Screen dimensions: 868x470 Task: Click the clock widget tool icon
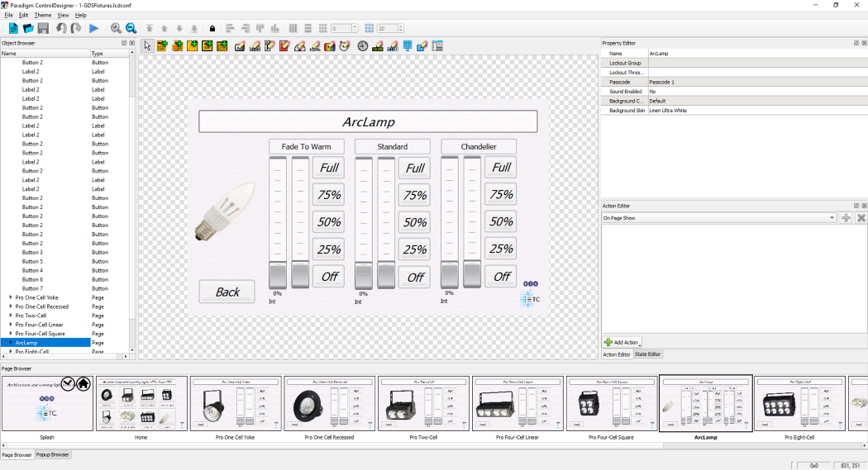(362, 45)
